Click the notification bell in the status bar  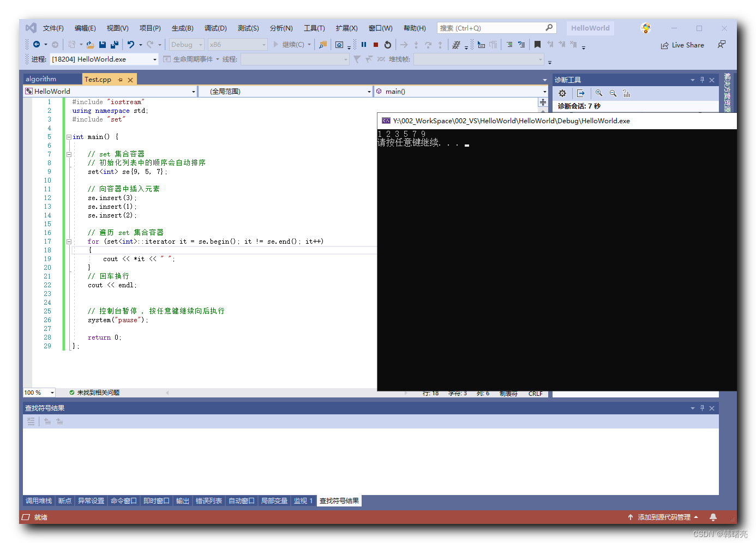pos(713,517)
